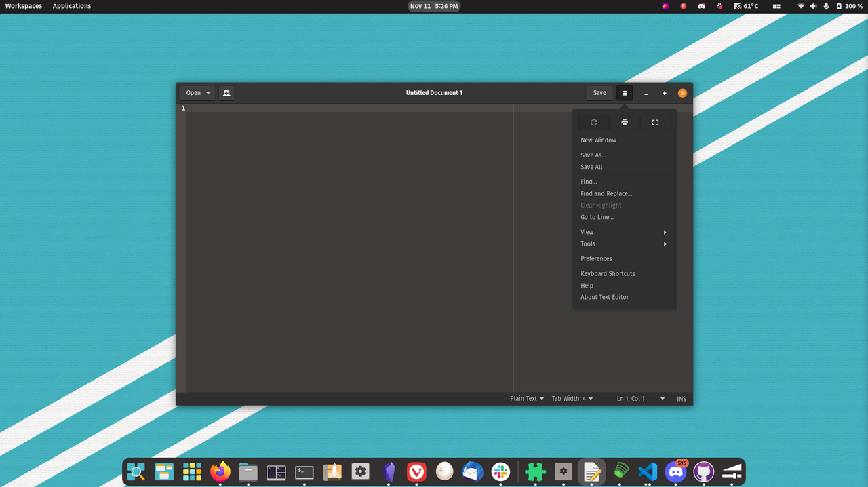Choose Find and Replace from the menu
This screenshot has width=868, height=487.
coord(606,193)
